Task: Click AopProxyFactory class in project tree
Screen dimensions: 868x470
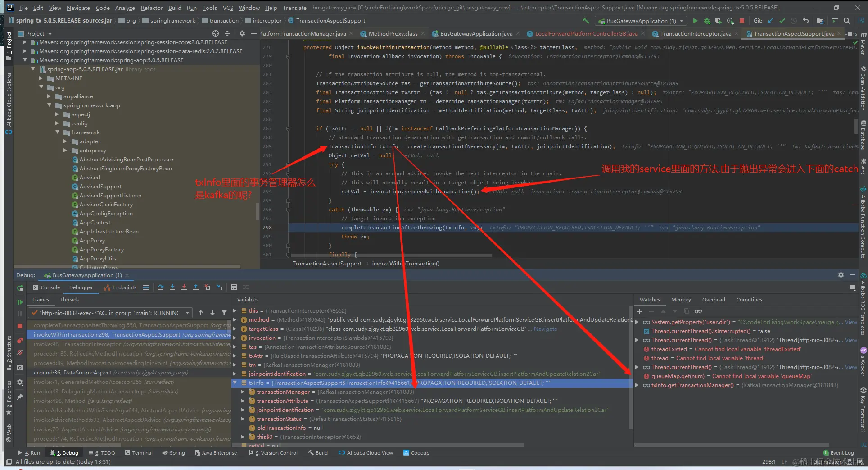Action: (101, 250)
